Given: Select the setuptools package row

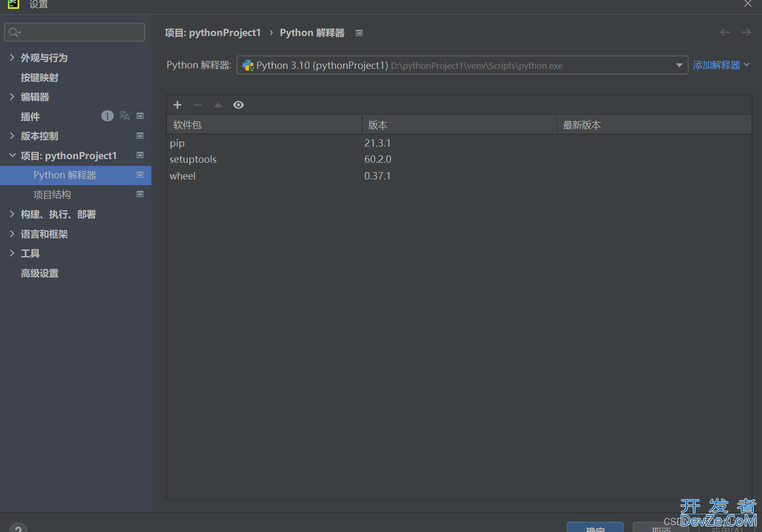Looking at the screenshot, I should (x=459, y=159).
